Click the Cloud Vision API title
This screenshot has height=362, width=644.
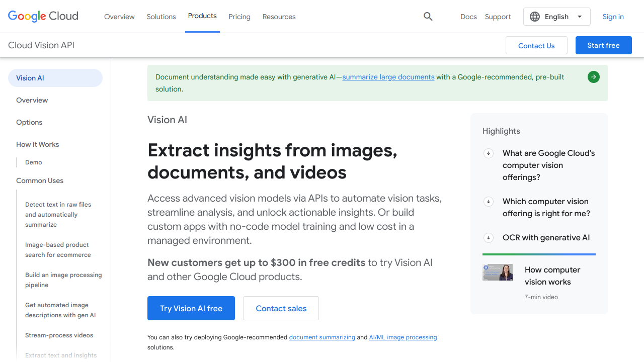[41, 45]
